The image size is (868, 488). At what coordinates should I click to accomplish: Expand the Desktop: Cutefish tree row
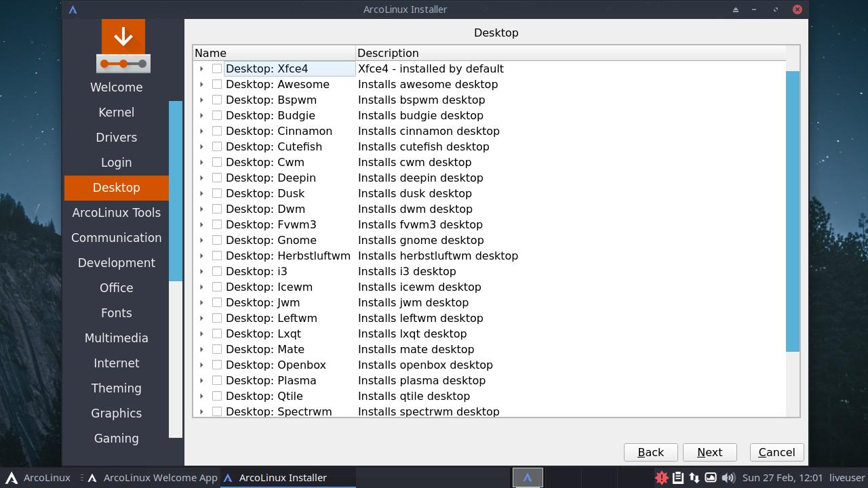click(x=201, y=146)
